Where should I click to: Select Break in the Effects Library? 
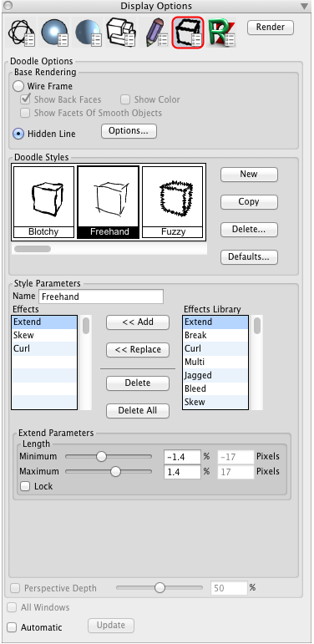click(x=215, y=335)
